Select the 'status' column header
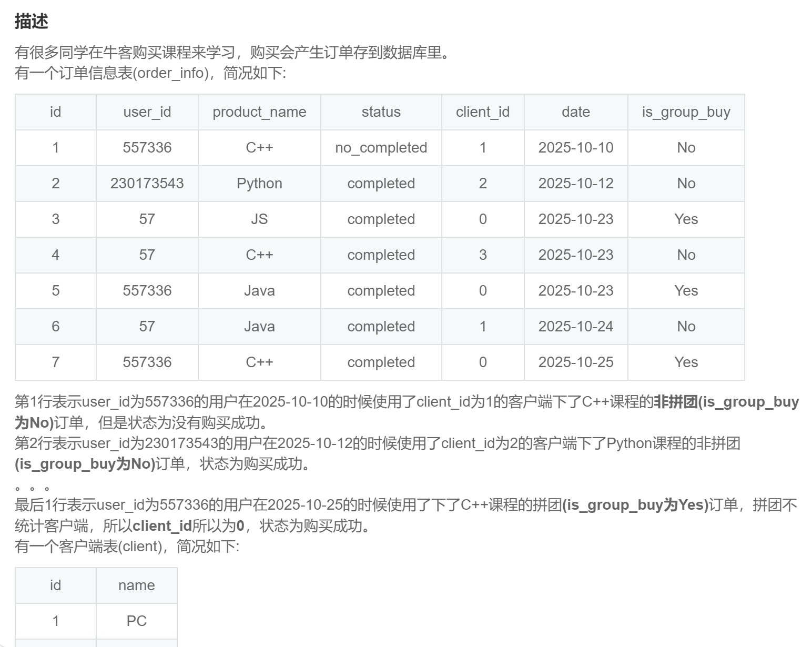 (381, 112)
